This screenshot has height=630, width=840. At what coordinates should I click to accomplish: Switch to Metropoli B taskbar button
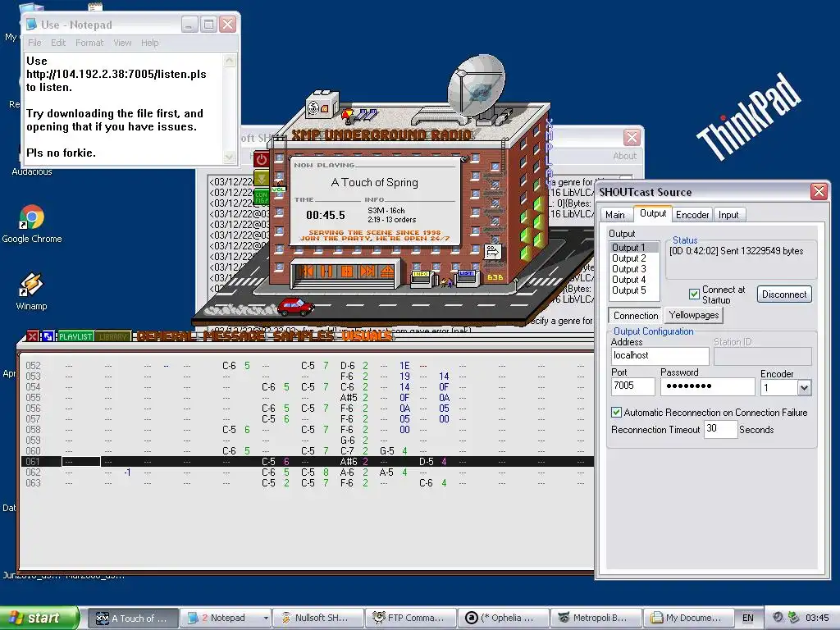[596, 619]
